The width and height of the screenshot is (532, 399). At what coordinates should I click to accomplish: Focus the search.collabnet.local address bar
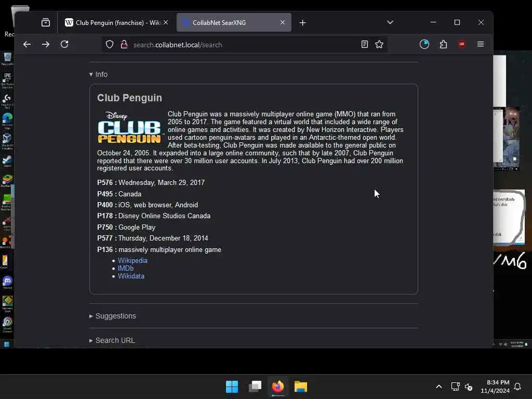point(244,45)
